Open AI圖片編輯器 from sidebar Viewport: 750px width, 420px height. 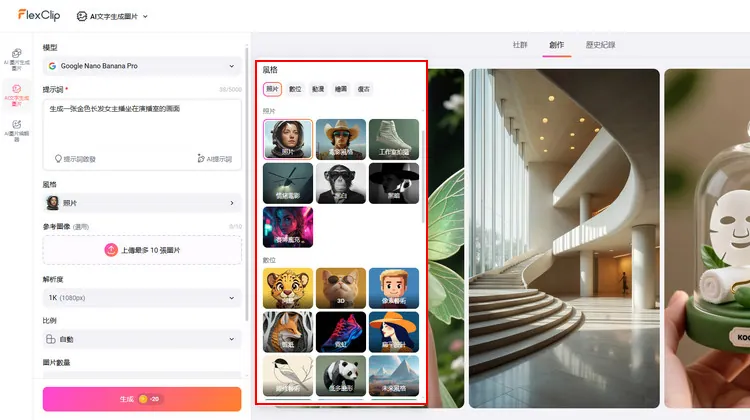[x=16, y=127]
